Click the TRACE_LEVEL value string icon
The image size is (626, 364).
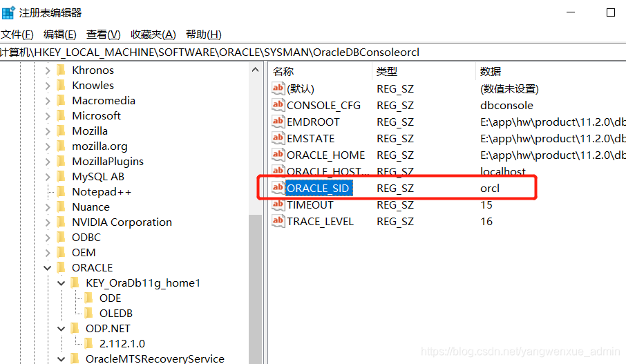tap(278, 221)
